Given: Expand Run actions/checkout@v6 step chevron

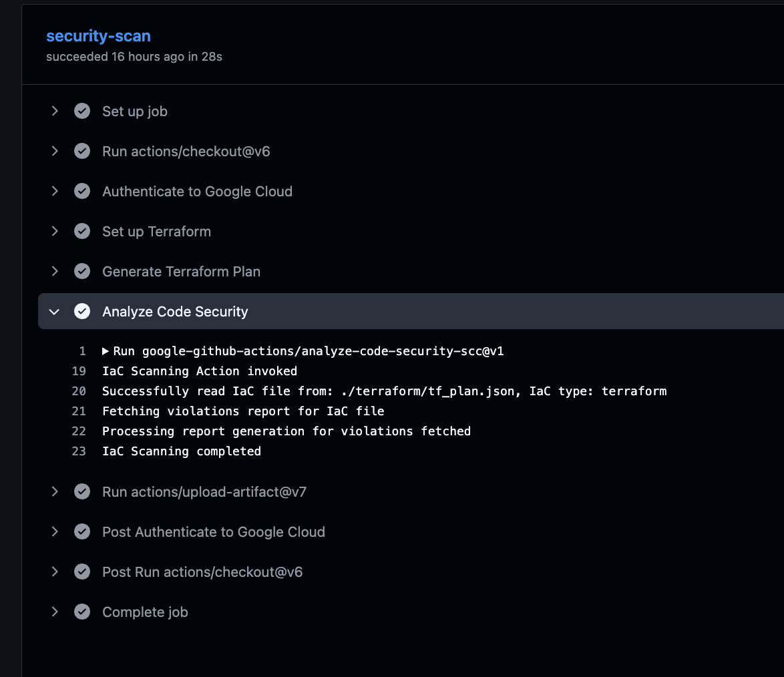Looking at the screenshot, I should coord(55,151).
